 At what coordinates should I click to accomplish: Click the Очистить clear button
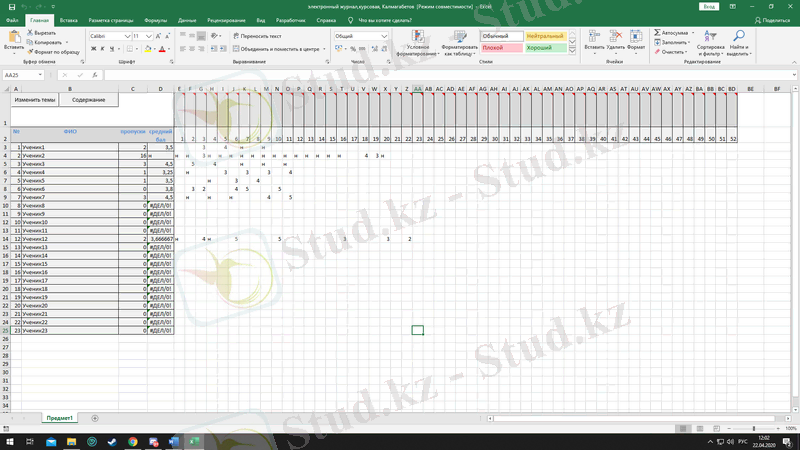pyautogui.click(x=670, y=52)
